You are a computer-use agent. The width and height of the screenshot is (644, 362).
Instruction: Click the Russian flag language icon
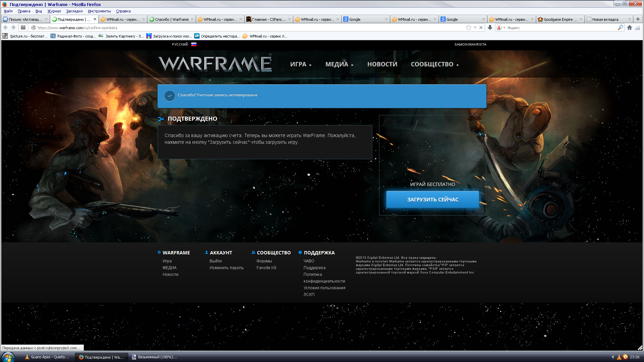(x=194, y=44)
